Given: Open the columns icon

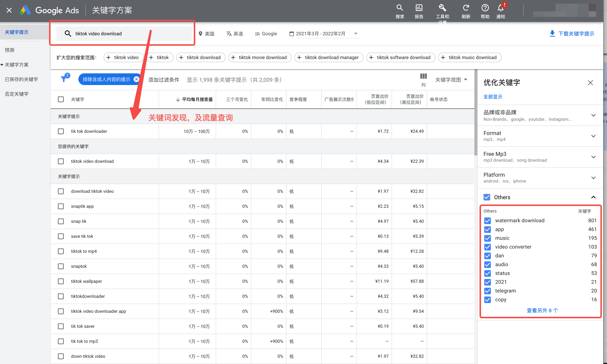Looking at the screenshot, I should (423, 76).
